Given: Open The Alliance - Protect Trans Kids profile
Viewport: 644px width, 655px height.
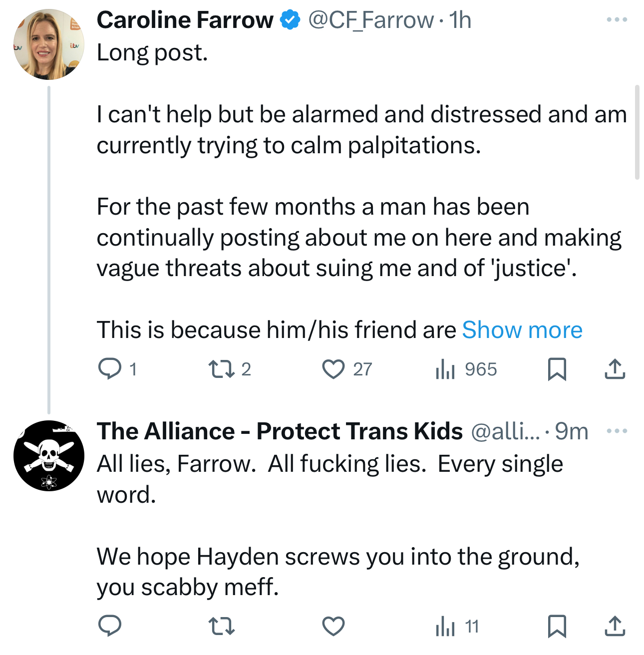Looking at the screenshot, I should tap(280, 431).
